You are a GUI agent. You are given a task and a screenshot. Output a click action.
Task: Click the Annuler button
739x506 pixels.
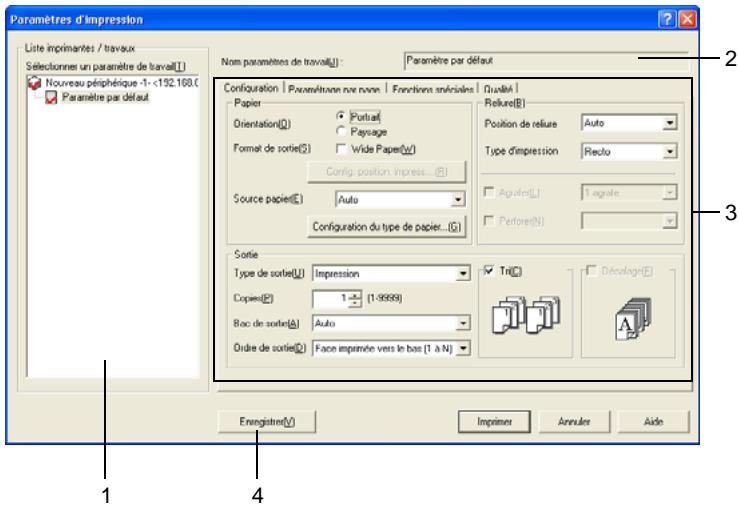(574, 422)
